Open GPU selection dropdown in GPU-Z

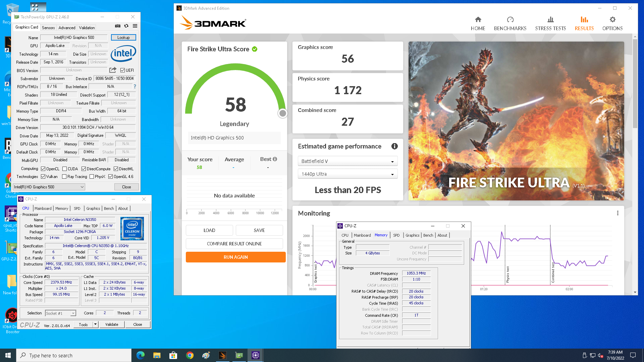49,187
